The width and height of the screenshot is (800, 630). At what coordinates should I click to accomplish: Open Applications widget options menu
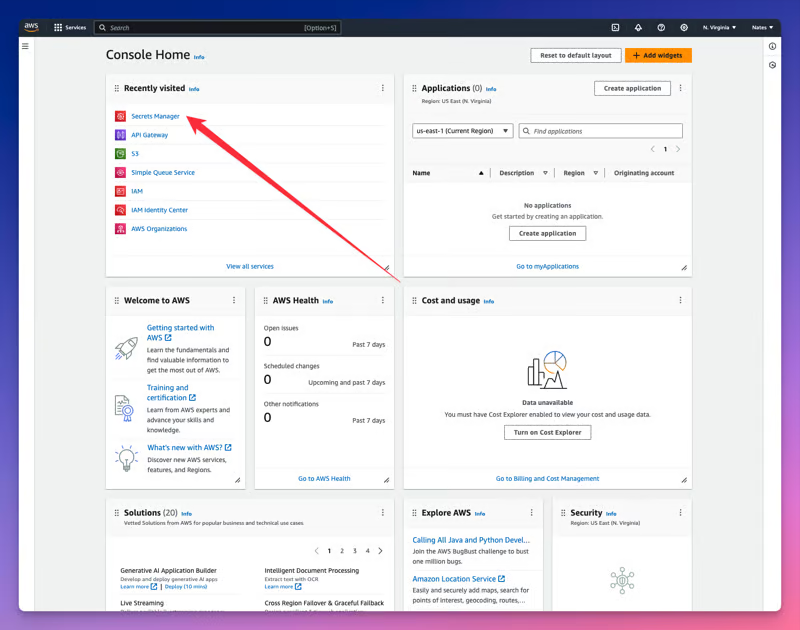pyautogui.click(x=681, y=88)
